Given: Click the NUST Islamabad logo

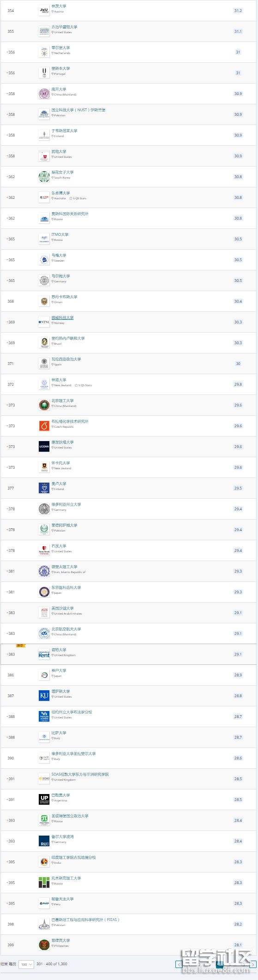Looking at the screenshot, I should point(44,114).
